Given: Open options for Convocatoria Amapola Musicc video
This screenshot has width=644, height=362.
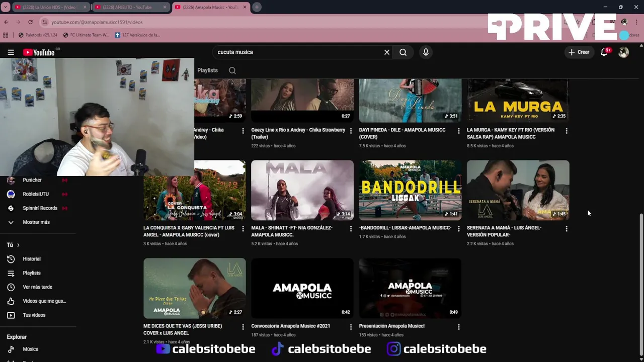Looking at the screenshot, I should click(x=351, y=327).
